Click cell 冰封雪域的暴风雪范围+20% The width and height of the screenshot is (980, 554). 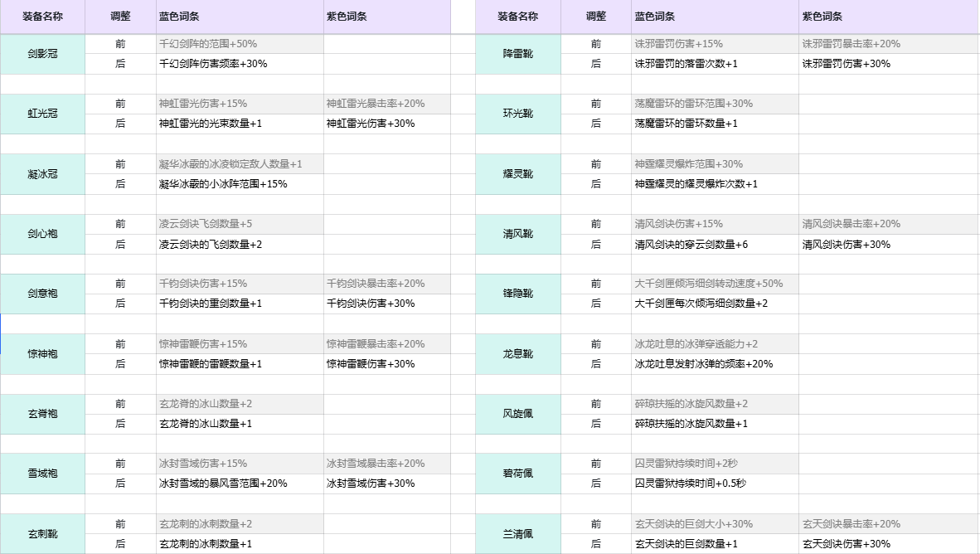pyautogui.click(x=240, y=484)
